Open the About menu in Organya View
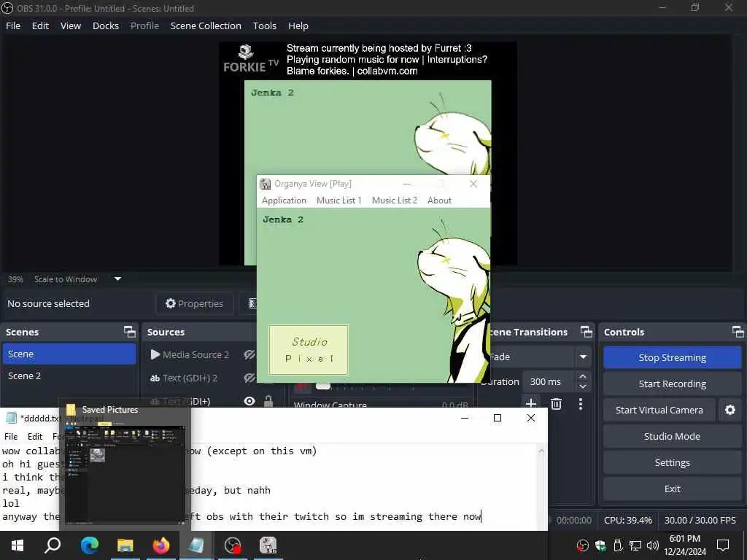 point(439,201)
